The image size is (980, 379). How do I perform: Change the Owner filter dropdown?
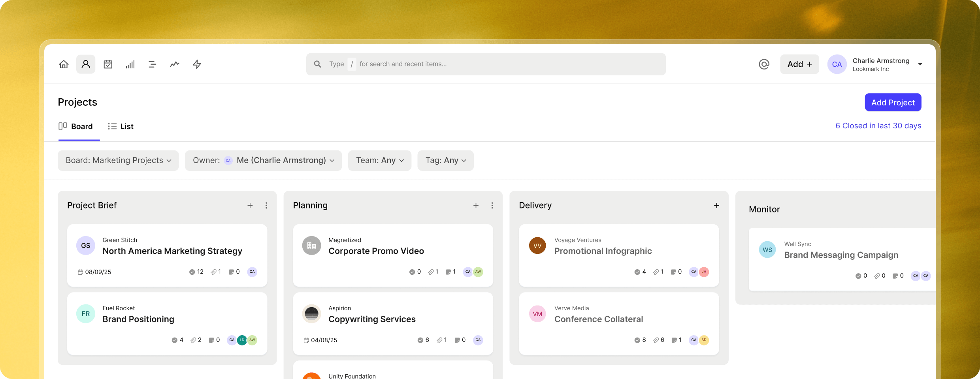click(x=263, y=160)
